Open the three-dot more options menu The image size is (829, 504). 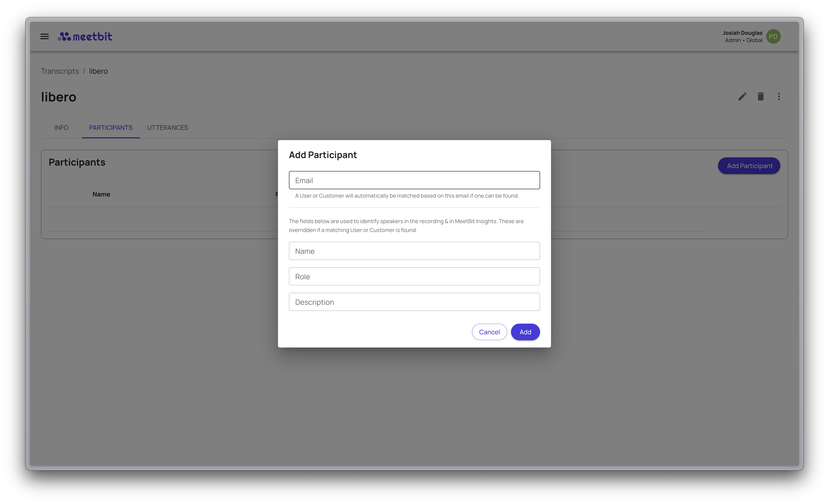click(778, 97)
